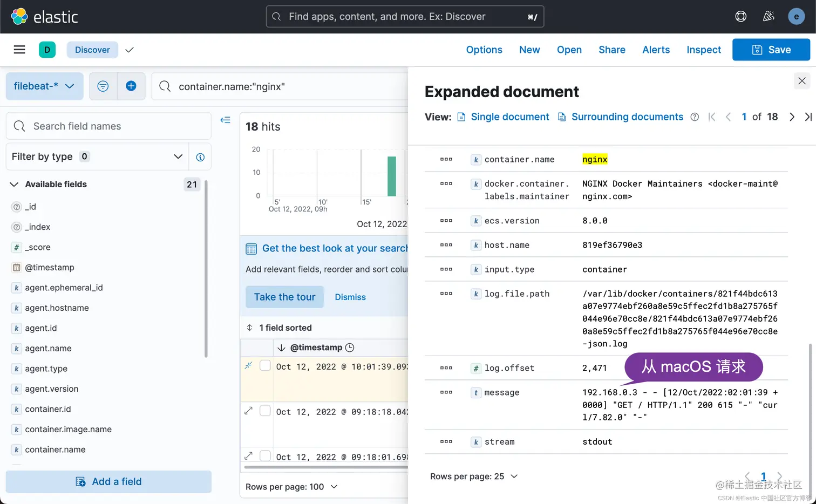The image size is (816, 504).
Task: Open actions menu for log.file.path row
Action: [x=446, y=294]
